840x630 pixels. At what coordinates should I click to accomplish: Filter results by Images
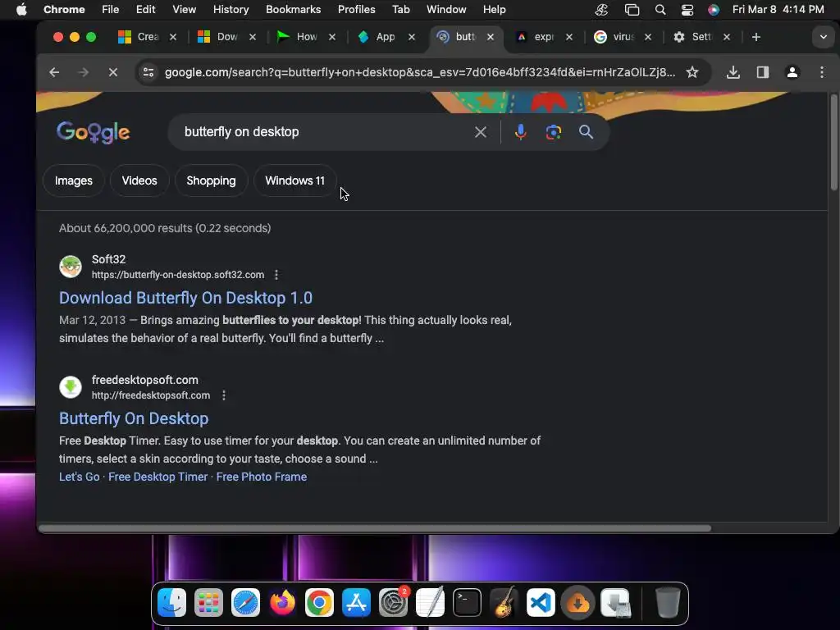pyautogui.click(x=73, y=180)
